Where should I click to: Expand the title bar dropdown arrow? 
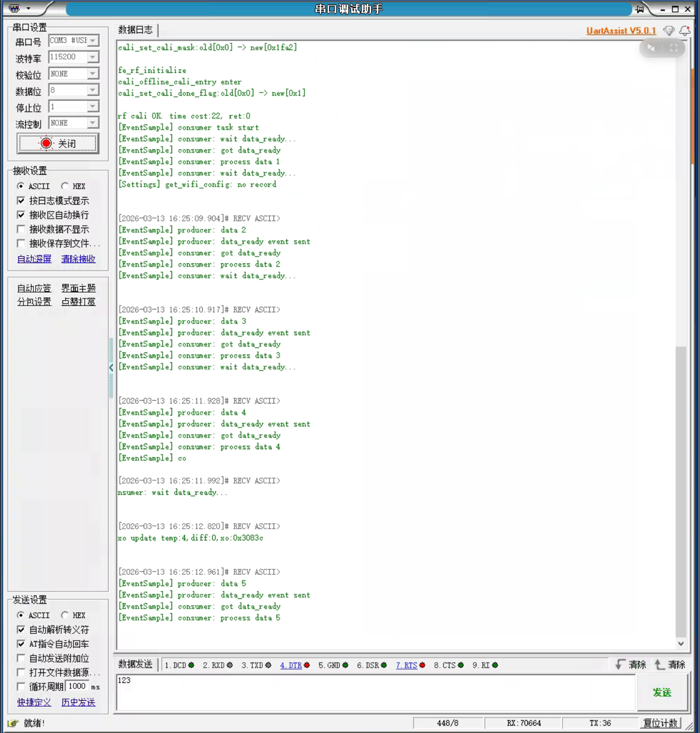[28, 8]
